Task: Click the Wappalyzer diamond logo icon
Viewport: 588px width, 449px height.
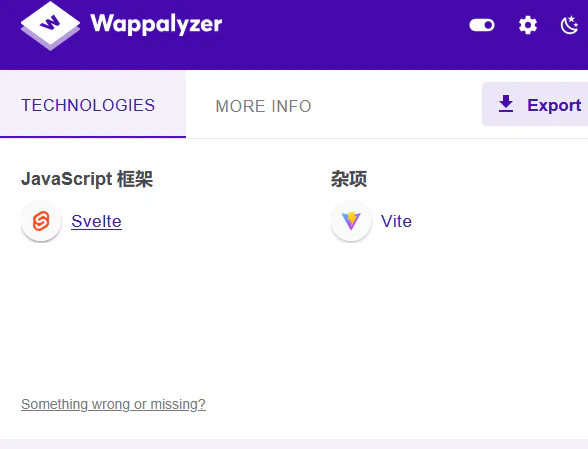Action: [50, 25]
